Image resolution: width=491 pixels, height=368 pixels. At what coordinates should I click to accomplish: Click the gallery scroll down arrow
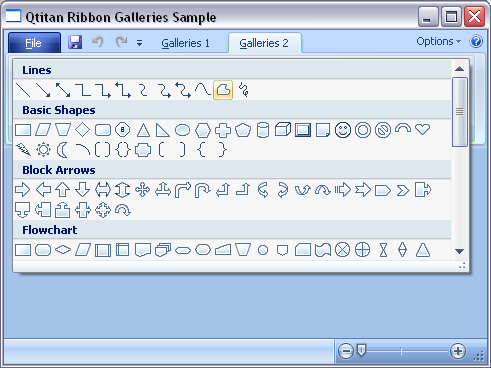pos(460,251)
